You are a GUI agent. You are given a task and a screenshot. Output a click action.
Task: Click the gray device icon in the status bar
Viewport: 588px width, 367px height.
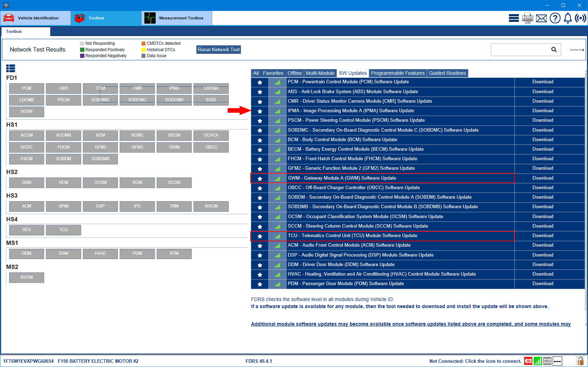click(547, 361)
